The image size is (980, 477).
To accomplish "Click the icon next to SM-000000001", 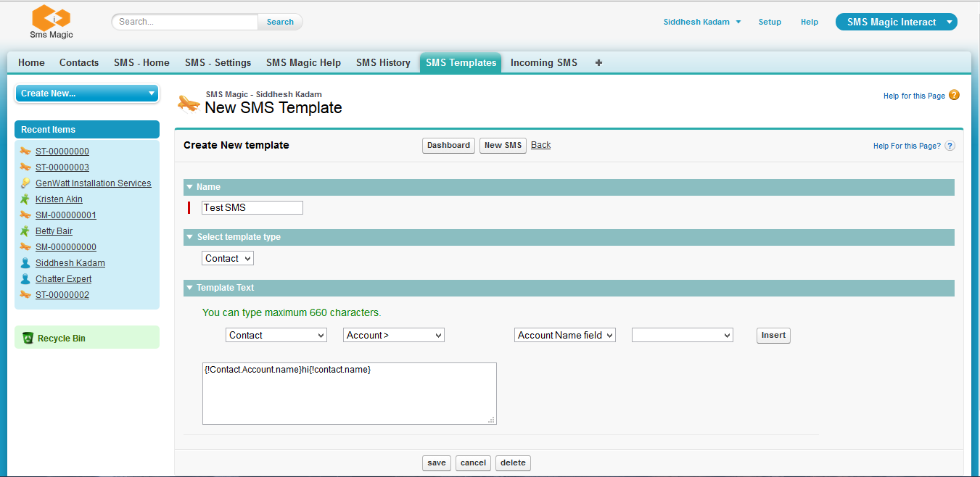I will point(25,215).
